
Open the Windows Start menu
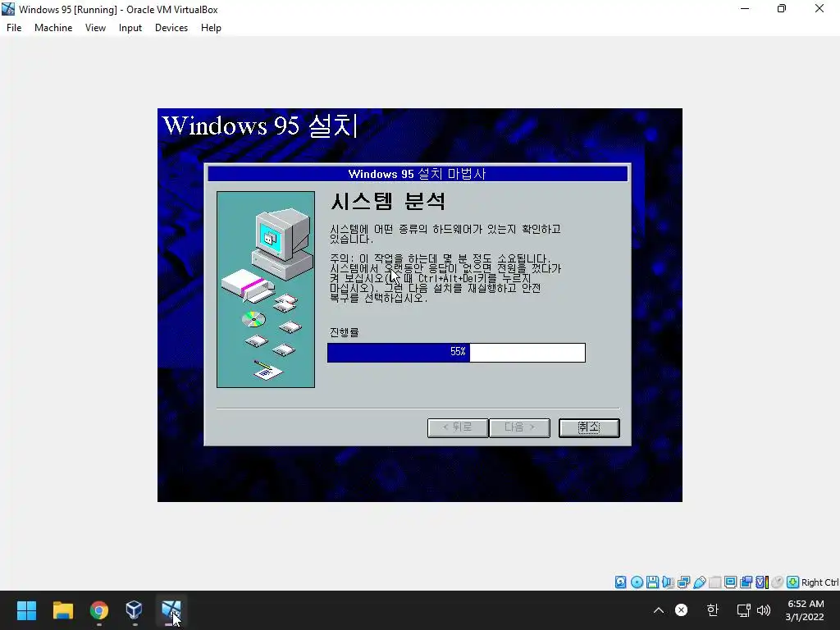26,610
